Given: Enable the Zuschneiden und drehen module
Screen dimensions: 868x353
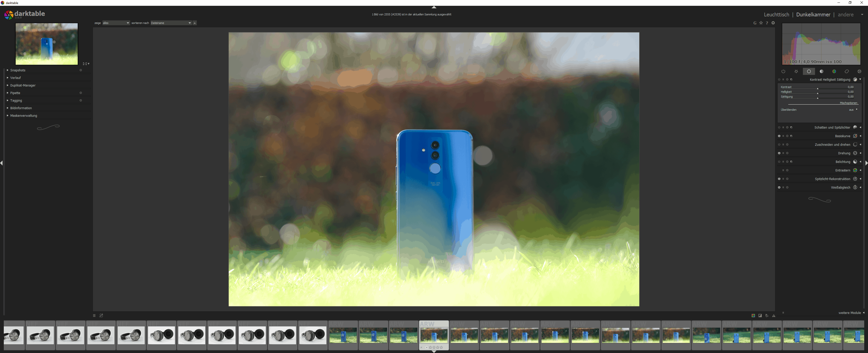Looking at the screenshot, I should click(779, 144).
